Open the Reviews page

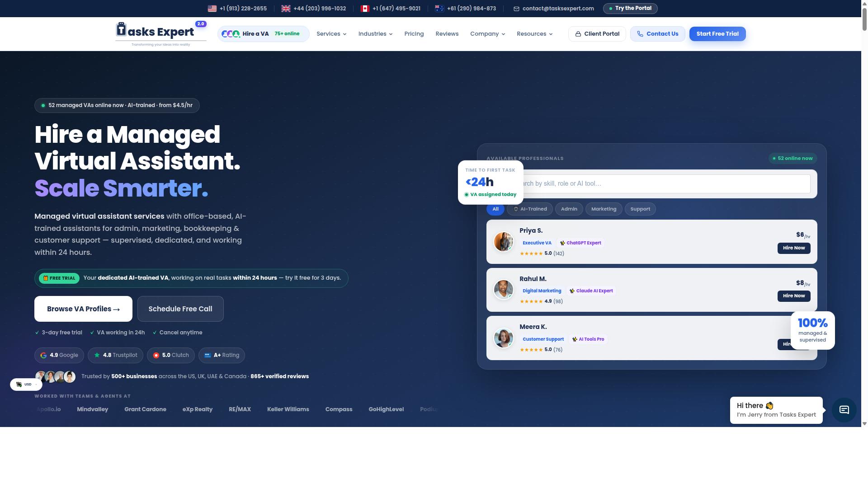[x=447, y=34]
